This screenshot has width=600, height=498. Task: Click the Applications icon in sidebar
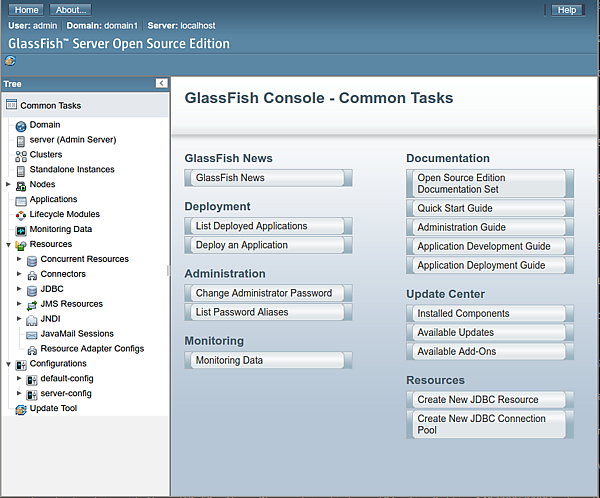click(20, 200)
